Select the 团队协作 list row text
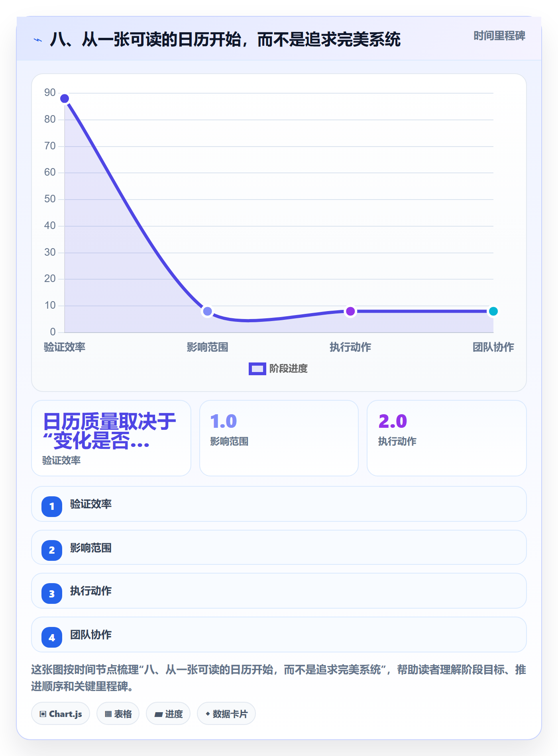 [91, 635]
